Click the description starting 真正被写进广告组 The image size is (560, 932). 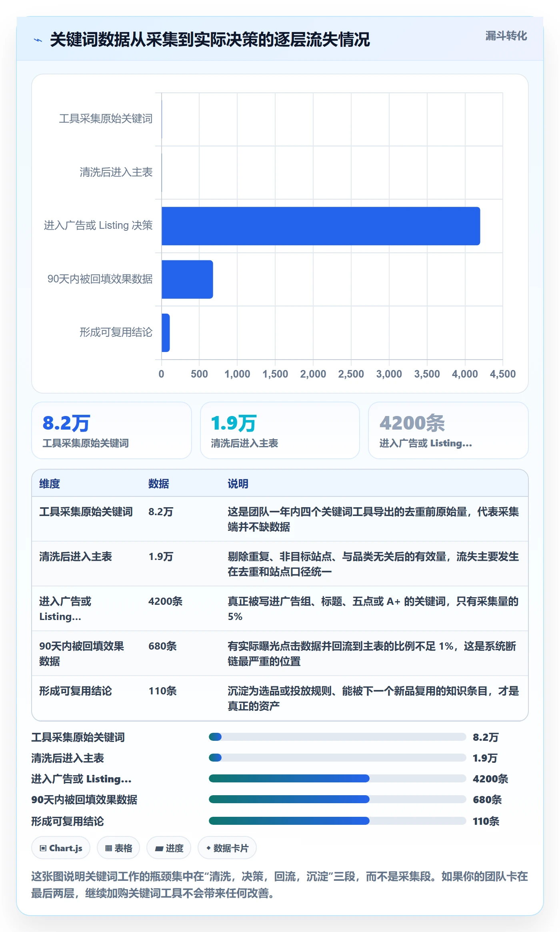[x=373, y=609]
